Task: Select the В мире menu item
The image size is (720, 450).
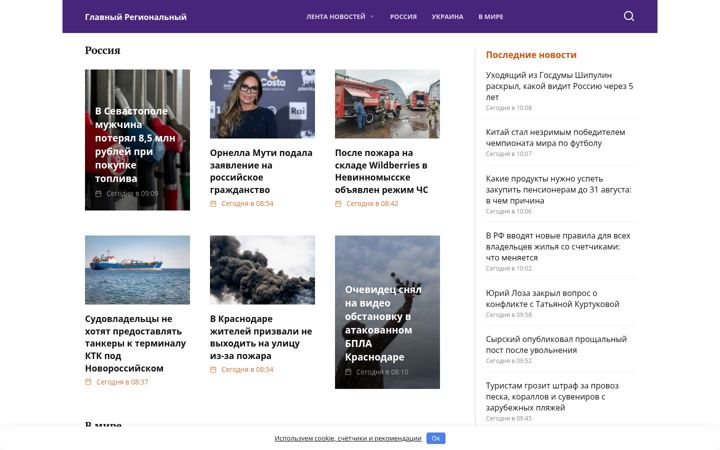Action: 490,17
